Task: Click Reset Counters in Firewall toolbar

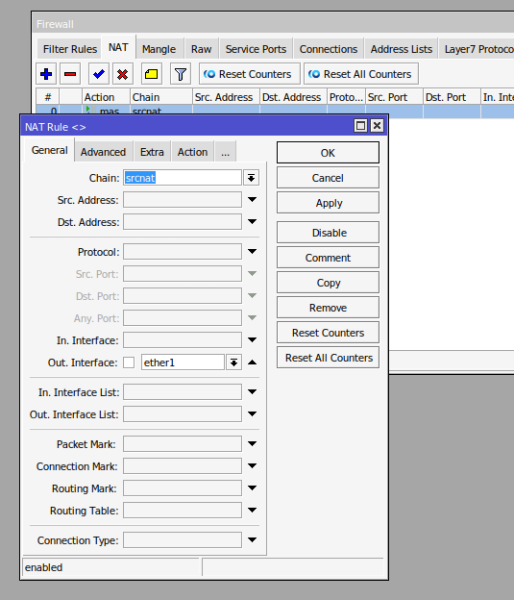Action: tap(250, 74)
